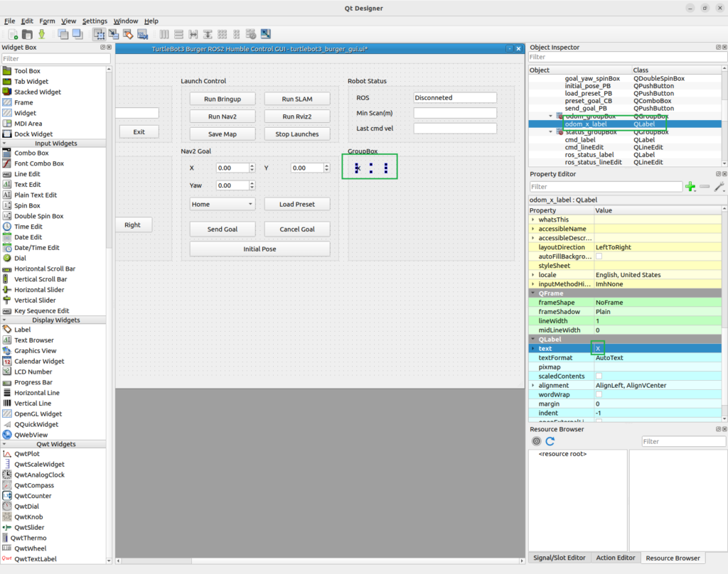Screen dimensions: 728x574
Task: Click Lay Out Vertically toolbar icon
Action: point(178,34)
